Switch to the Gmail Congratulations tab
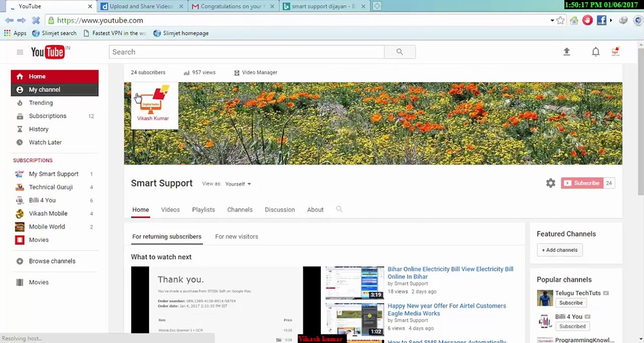 (x=233, y=6)
